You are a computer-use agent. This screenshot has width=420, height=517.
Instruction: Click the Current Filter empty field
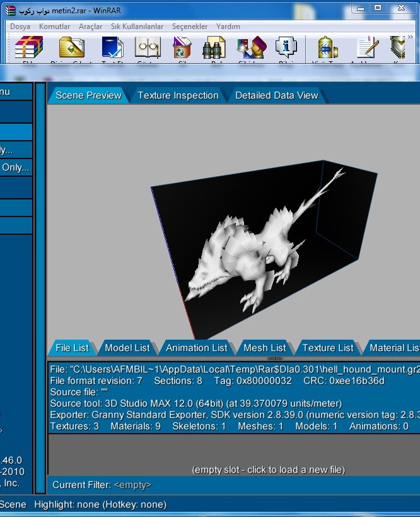point(132,485)
